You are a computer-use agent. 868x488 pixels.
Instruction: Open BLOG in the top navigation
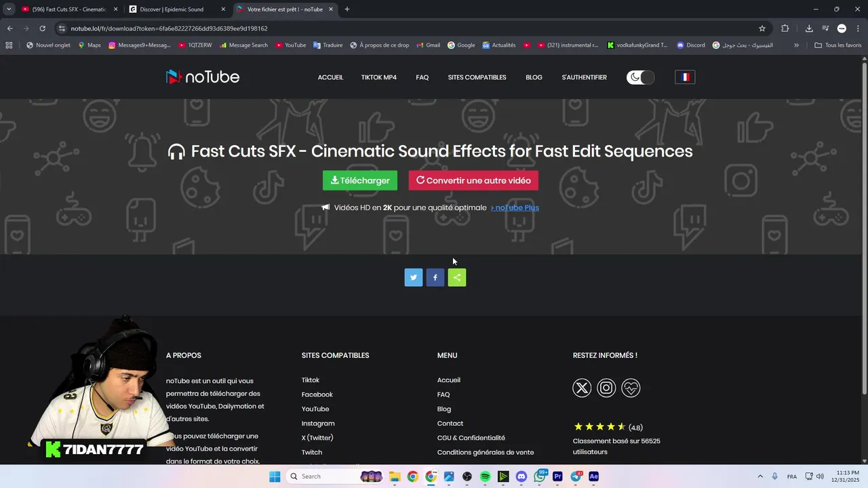[x=534, y=77]
